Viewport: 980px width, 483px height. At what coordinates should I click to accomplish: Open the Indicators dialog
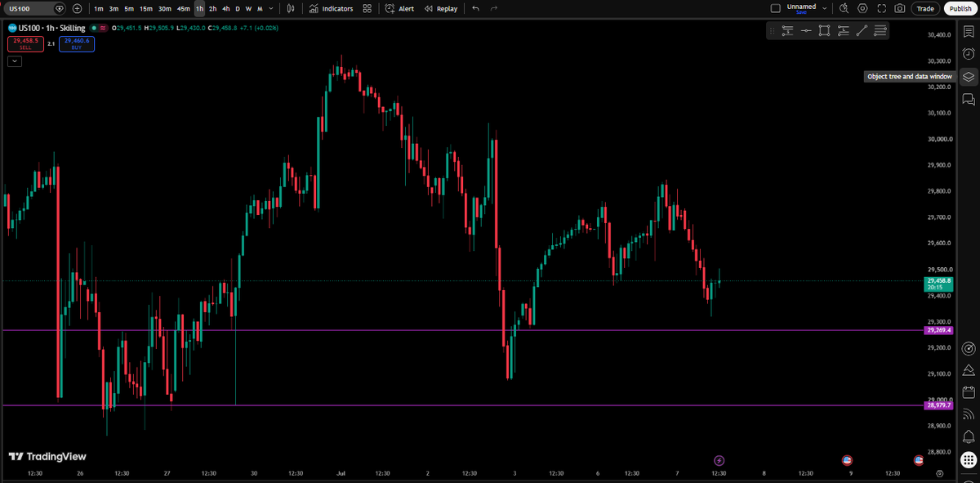[x=331, y=8]
